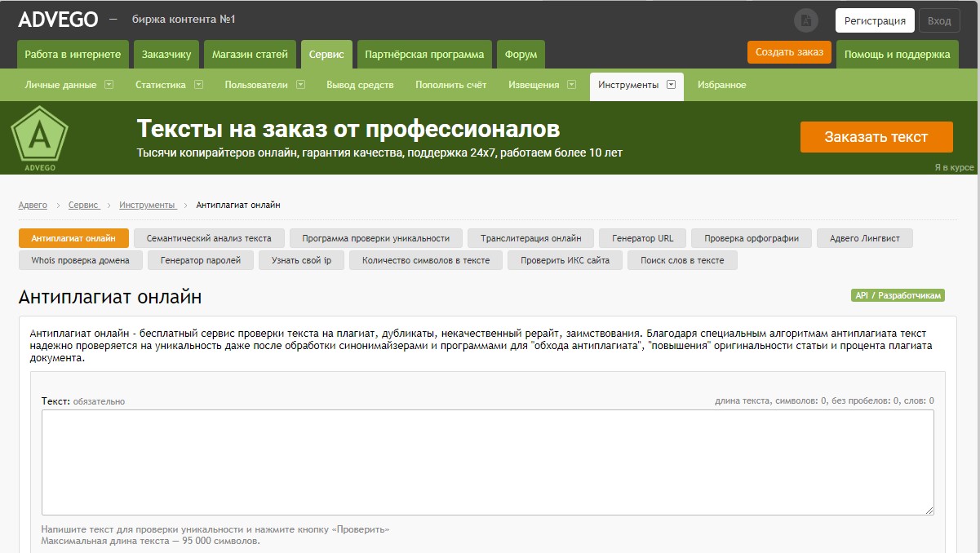Open the Работа в интернете tab
Screen dimensions: 980x553
(73, 55)
